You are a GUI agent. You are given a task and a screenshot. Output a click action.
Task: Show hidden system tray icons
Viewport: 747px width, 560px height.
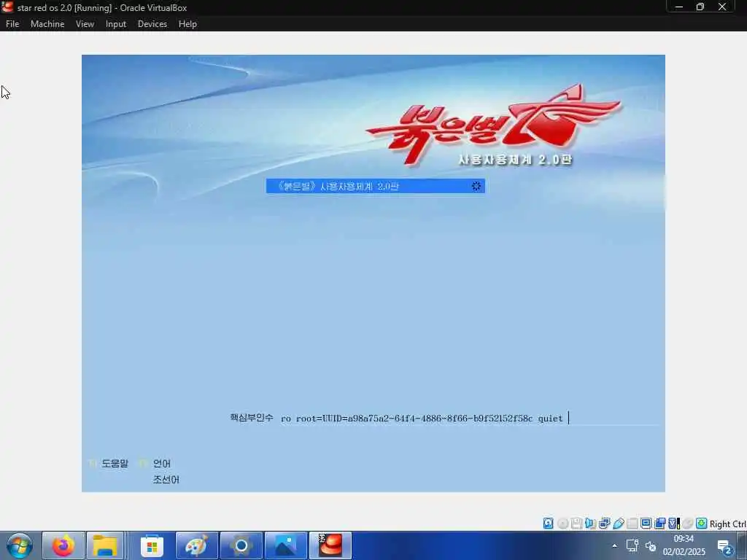(x=614, y=545)
